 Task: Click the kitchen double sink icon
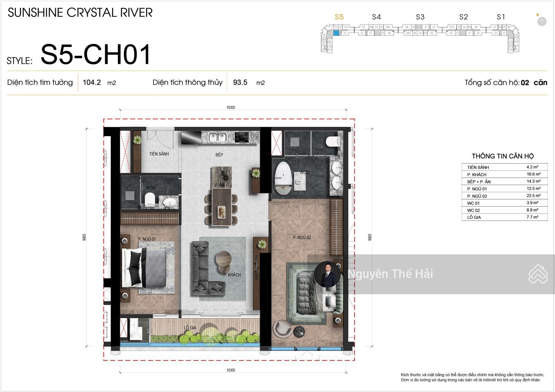click(217, 137)
